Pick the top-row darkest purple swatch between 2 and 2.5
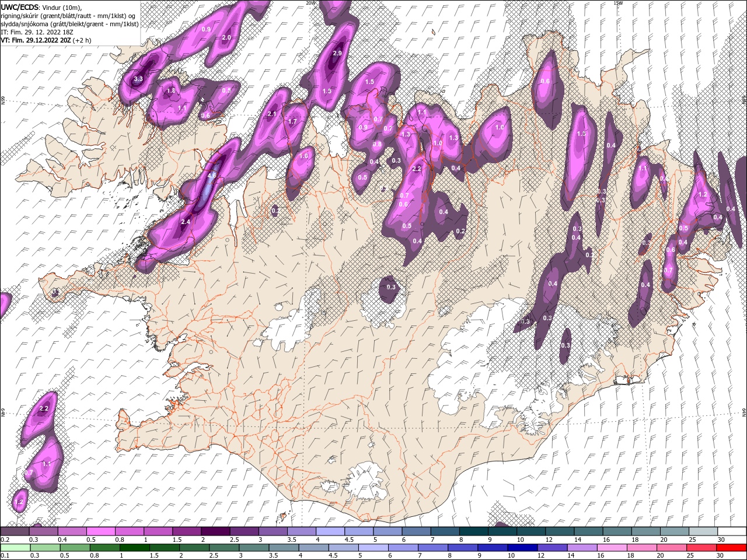The width and height of the screenshot is (747, 560). (x=215, y=531)
